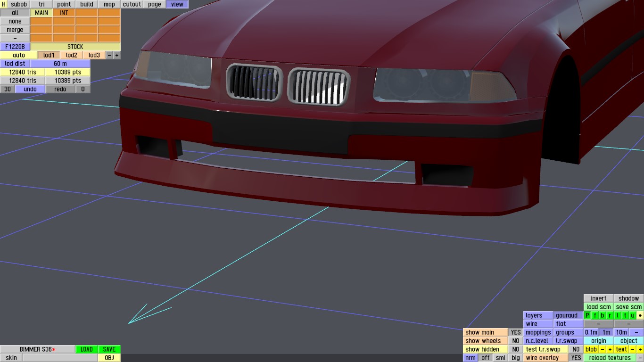Click the plus next to blob
Image resolution: width=644 pixels, height=362 pixels.
point(610,349)
